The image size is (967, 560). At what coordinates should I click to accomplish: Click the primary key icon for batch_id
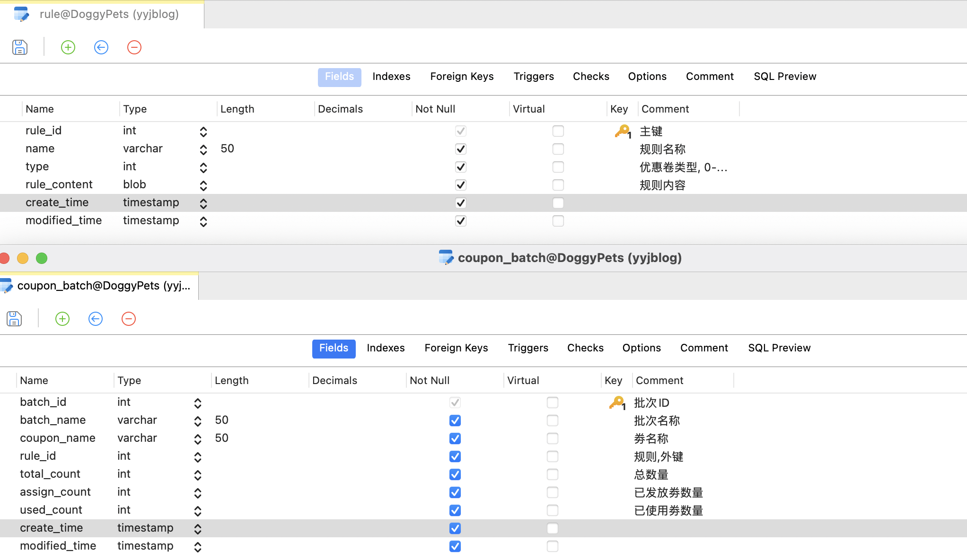point(617,402)
